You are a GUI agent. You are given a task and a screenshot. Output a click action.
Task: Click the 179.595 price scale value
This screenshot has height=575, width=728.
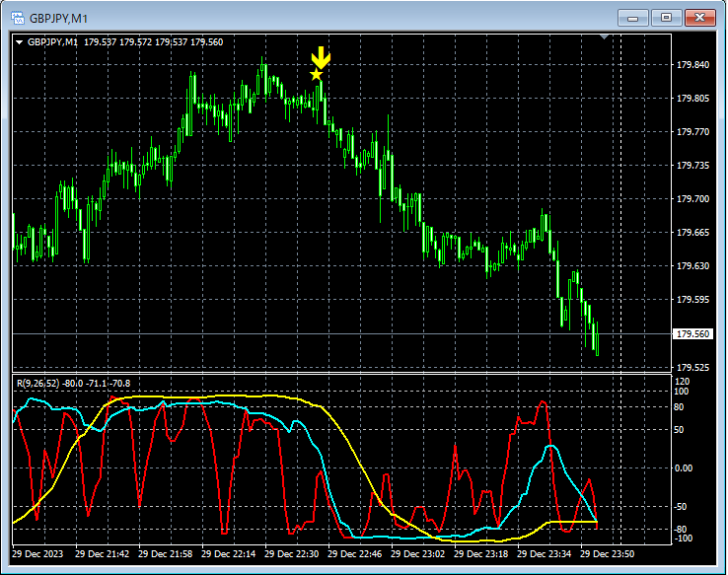pos(692,300)
